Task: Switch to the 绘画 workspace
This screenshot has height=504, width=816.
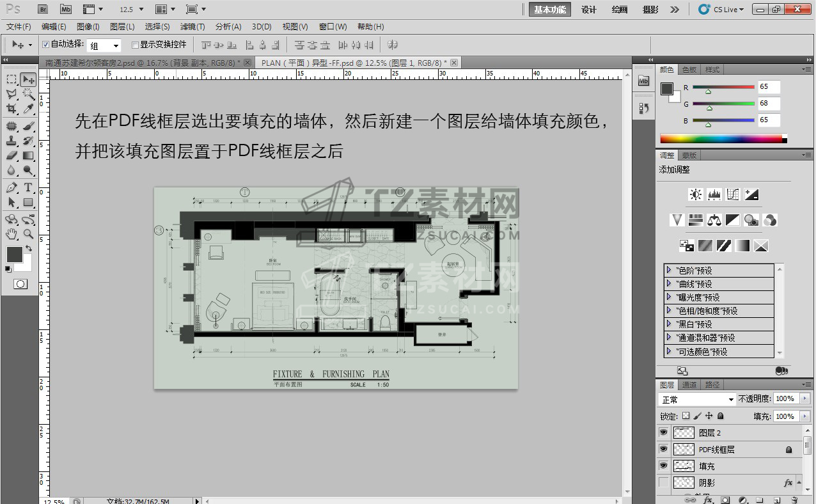Action: (x=620, y=10)
